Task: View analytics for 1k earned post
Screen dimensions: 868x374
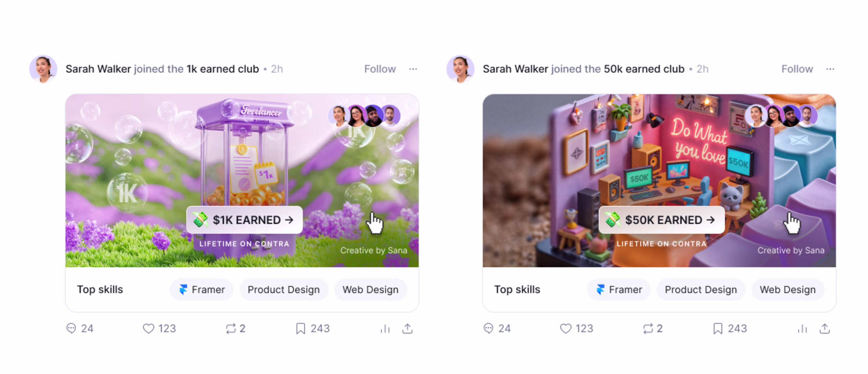Action: click(x=385, y=328)
